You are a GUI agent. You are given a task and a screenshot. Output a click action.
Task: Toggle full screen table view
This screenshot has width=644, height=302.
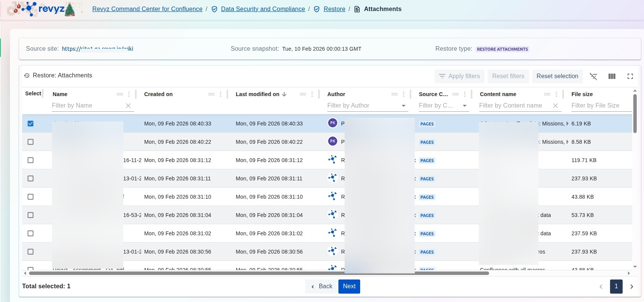tap(630, 76)
